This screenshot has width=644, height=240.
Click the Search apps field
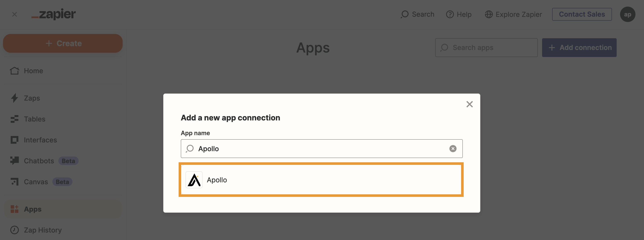(x=486, y=47)
